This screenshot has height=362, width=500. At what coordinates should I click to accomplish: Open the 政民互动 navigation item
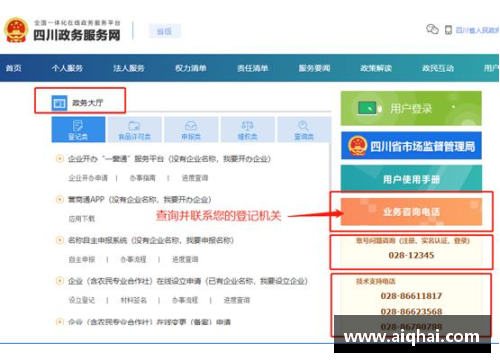[438, 68]
